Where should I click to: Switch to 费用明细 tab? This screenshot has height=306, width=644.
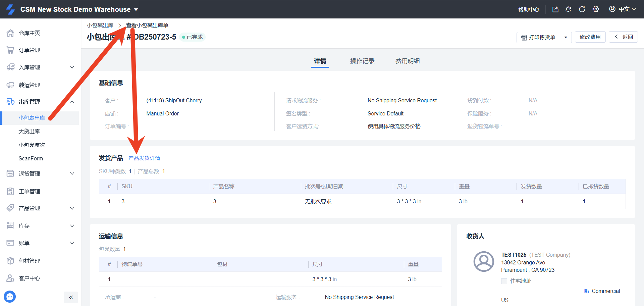[x=408, y=61]
